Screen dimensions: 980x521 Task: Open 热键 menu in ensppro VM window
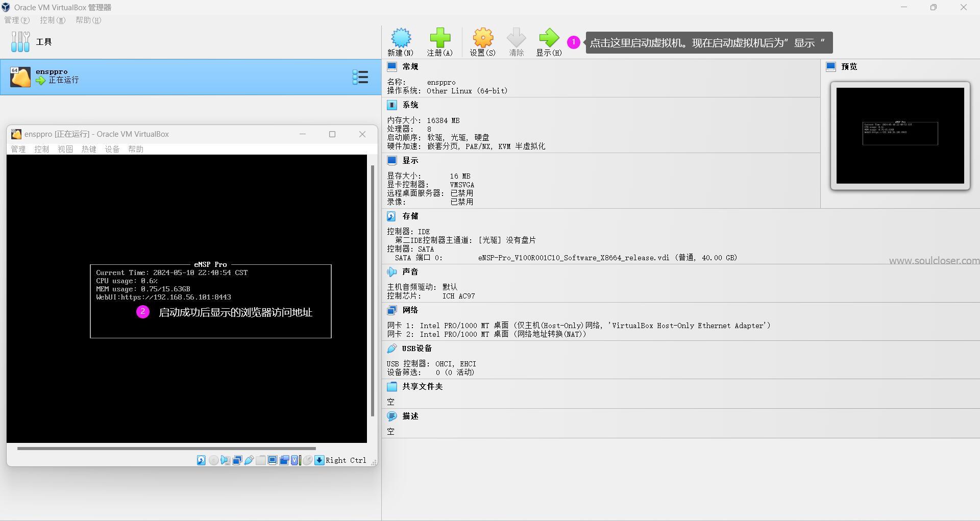coord(89,149)
